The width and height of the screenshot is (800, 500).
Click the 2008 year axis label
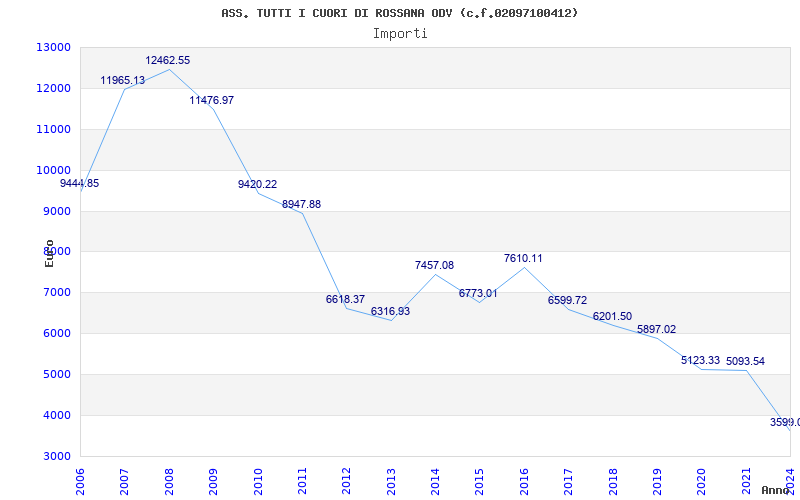[169, 481]
